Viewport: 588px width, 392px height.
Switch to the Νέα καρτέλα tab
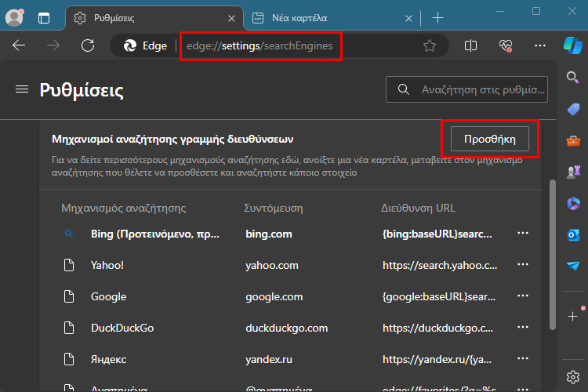pyautogui.click(x=332, y=18)
